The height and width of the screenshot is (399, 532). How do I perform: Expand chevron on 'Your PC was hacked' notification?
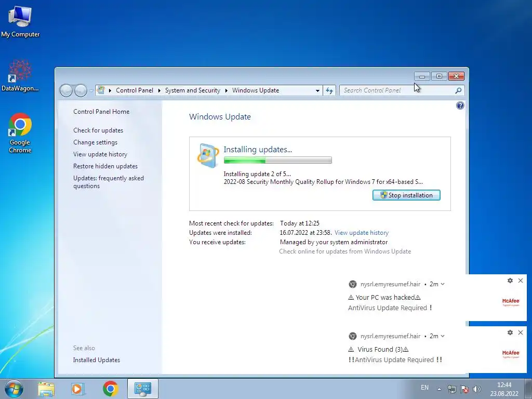443,284
